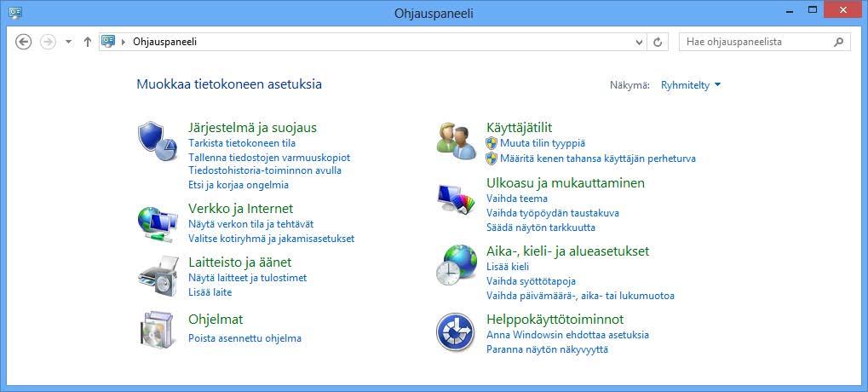Open the Ohjelmat category heading
The height and width of the screenshot is (392, 868).
[216, 320]
